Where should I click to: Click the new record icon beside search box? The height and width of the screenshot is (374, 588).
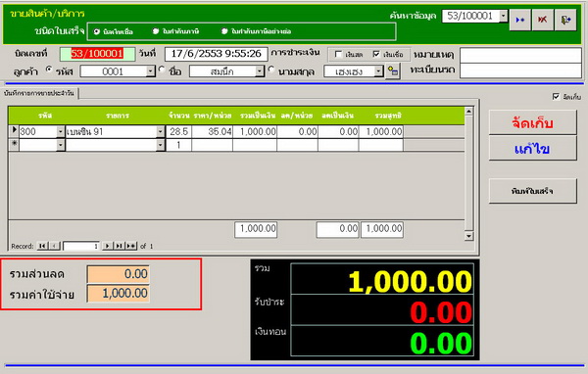[x=520, y=20]
